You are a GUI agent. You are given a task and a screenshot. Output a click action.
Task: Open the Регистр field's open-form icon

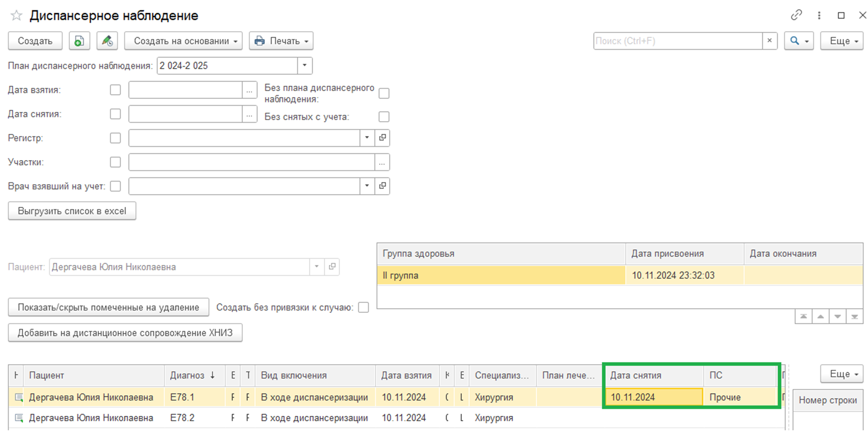[x=383, y=138]
